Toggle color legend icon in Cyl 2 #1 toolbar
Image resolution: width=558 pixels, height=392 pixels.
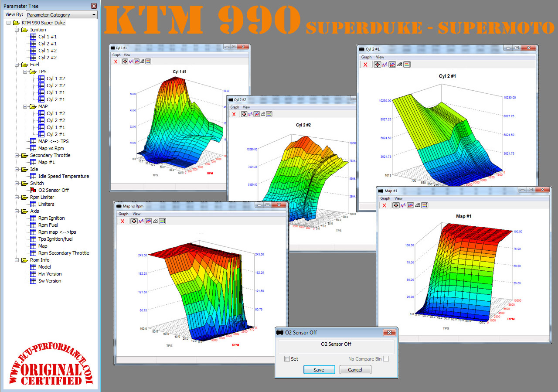(407, 64)
